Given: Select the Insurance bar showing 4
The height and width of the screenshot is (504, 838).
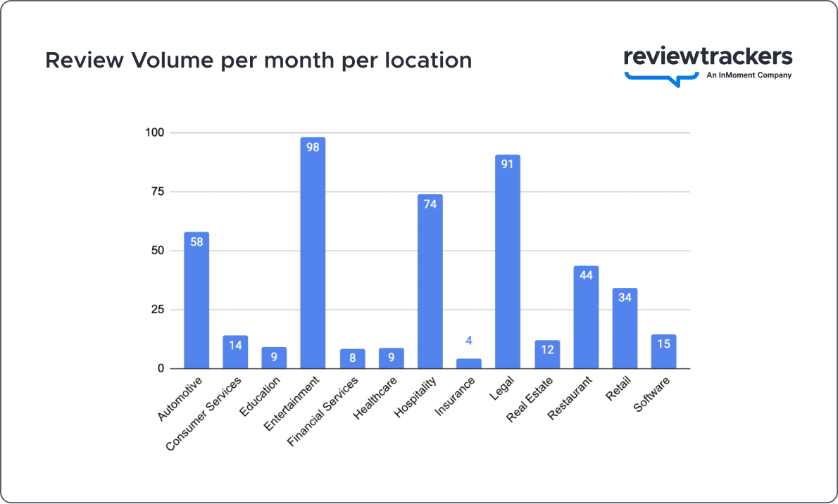Looking at the screenshot, I should [468, 363].
